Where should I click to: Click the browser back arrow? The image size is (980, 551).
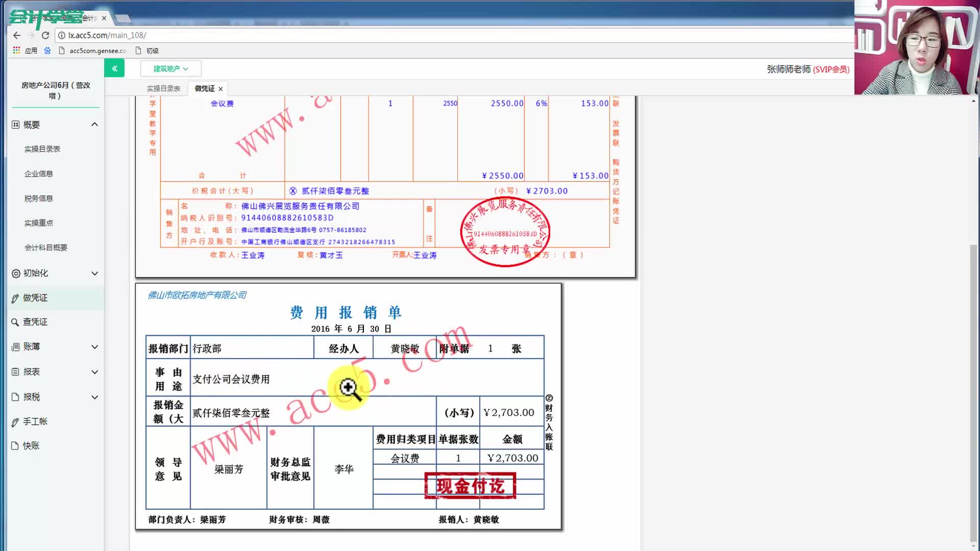[x=17, y=35]
